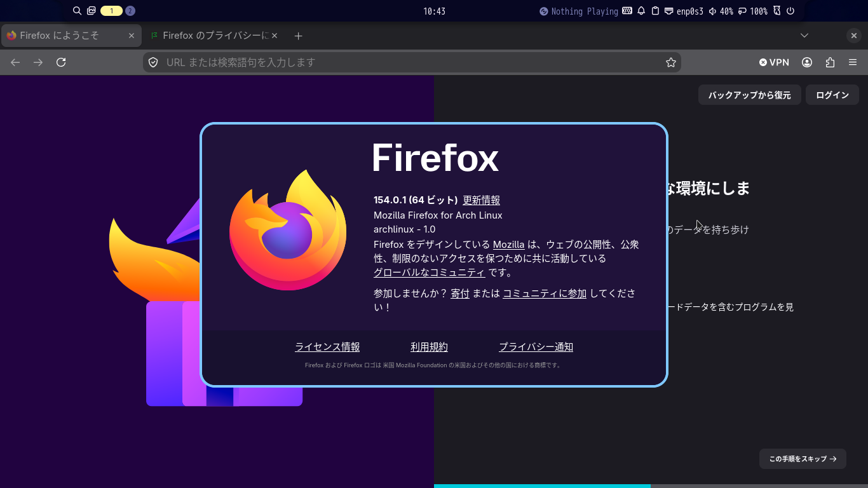Screen dimensions: 868x488
Task: Click the tracking protection shield icon
Action: (153, 62)
